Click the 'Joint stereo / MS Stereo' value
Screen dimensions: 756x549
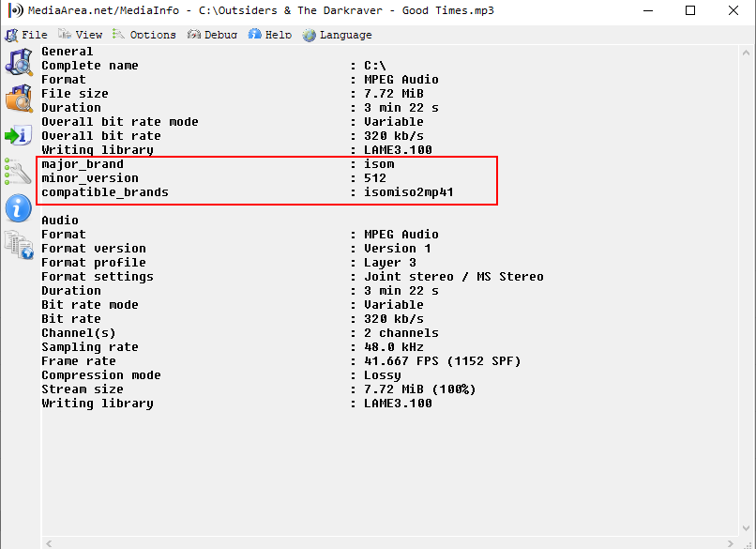click(454, 277)
